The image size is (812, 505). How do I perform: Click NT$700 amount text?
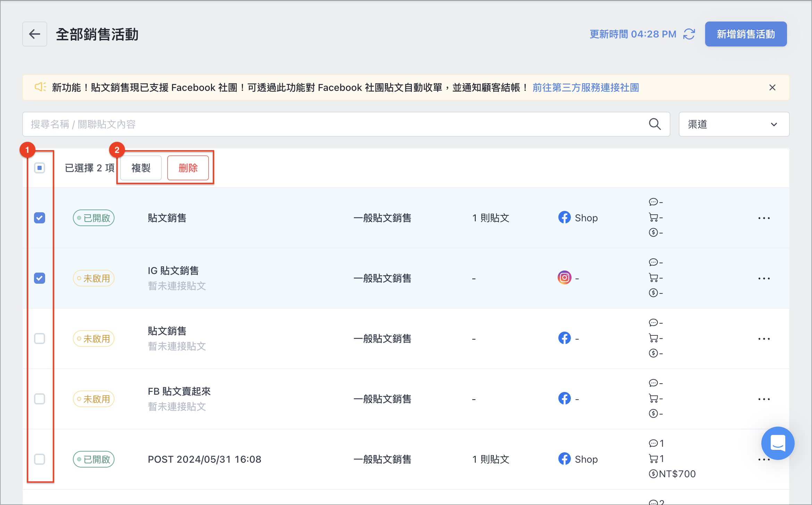677,474
